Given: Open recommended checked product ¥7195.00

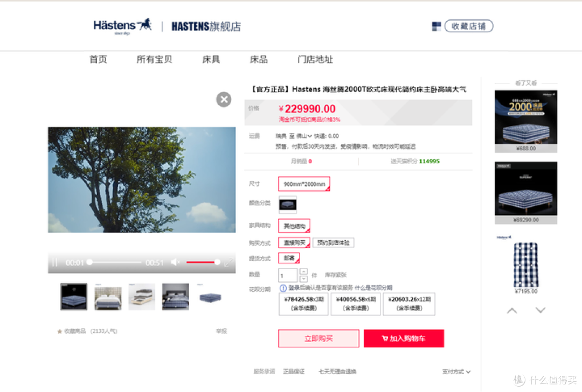Looking at the screenshot, I should 525,264.
